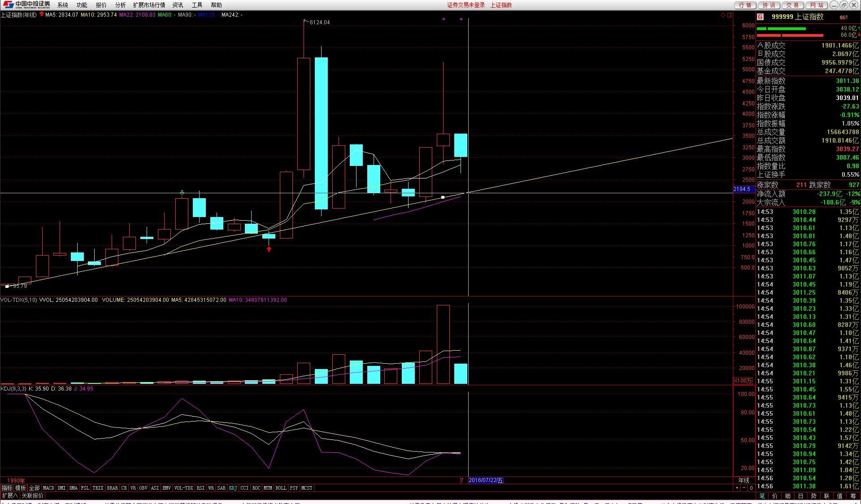Select the OBV indicator tab
The image size is (861, 504).
tap(143, 488)
